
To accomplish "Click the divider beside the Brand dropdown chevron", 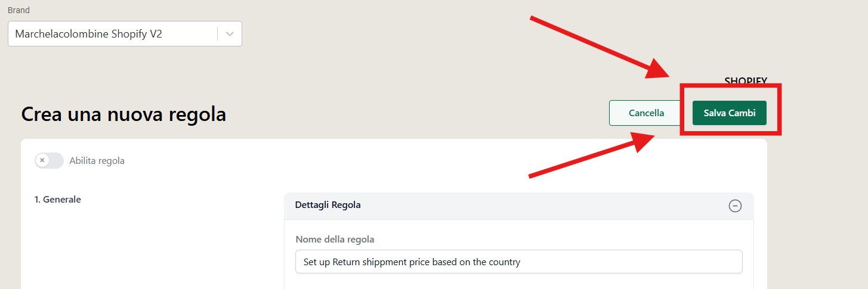I will (x=217, y=34).
